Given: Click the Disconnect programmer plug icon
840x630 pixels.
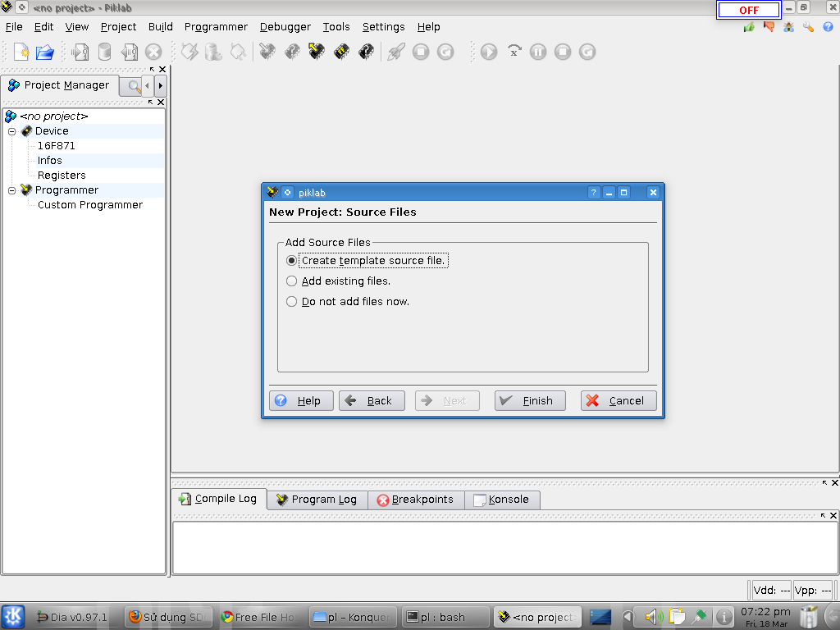Looking at the screenshot, I should click(x=238, y=52).
